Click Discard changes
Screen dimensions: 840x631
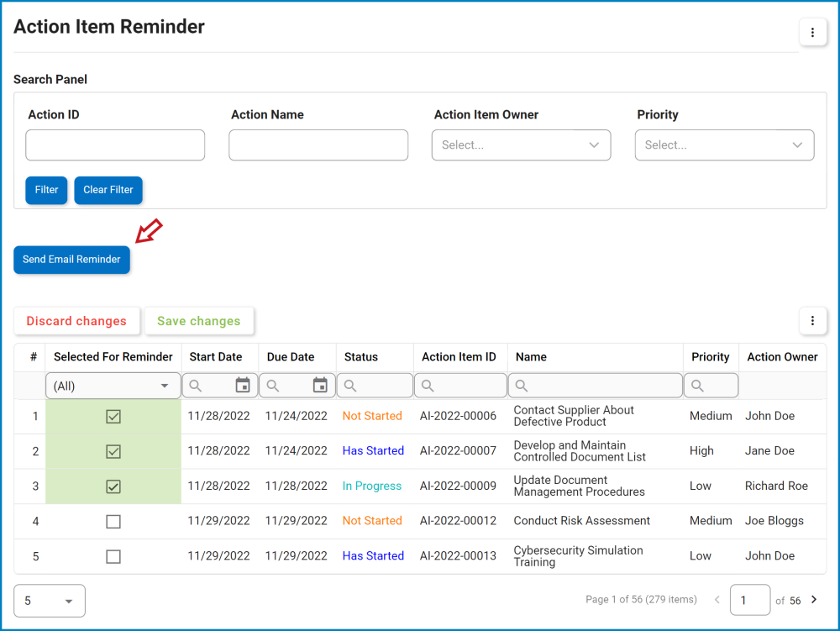tap(76, 321)
